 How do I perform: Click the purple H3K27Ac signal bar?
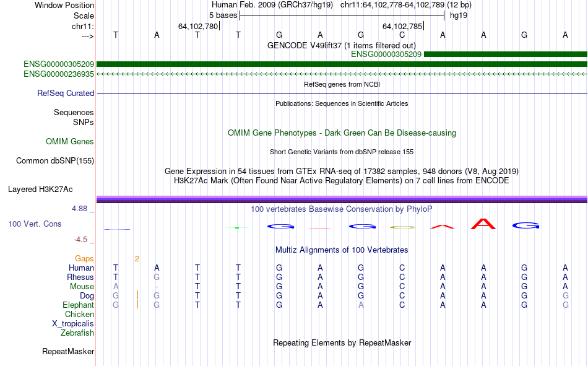(x=342, y=199)
